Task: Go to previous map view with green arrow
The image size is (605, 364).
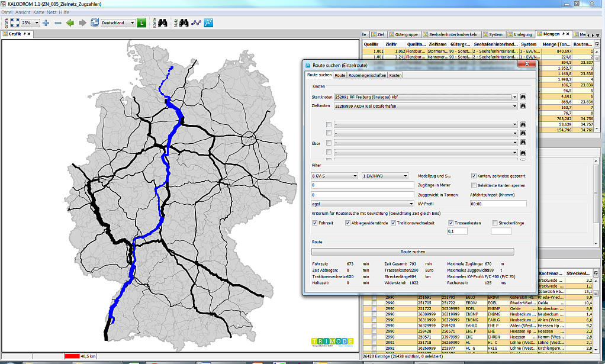Action: tap(70, 22)
